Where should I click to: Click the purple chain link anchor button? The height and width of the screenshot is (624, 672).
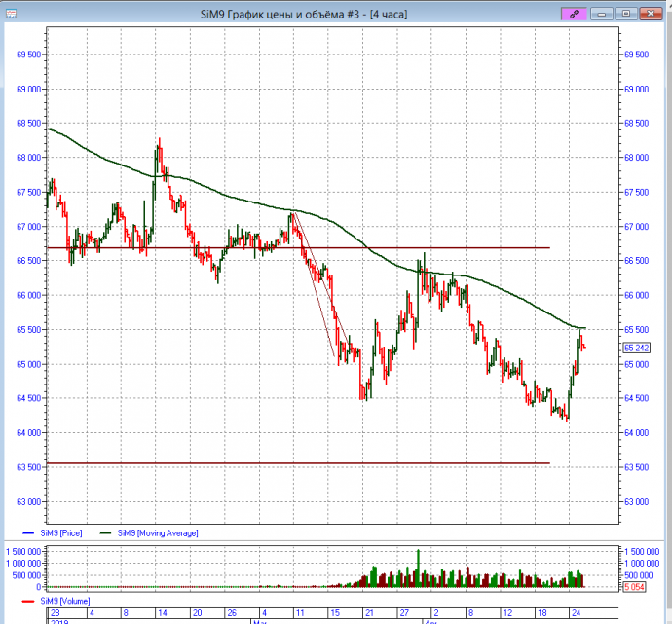[575, 14]
